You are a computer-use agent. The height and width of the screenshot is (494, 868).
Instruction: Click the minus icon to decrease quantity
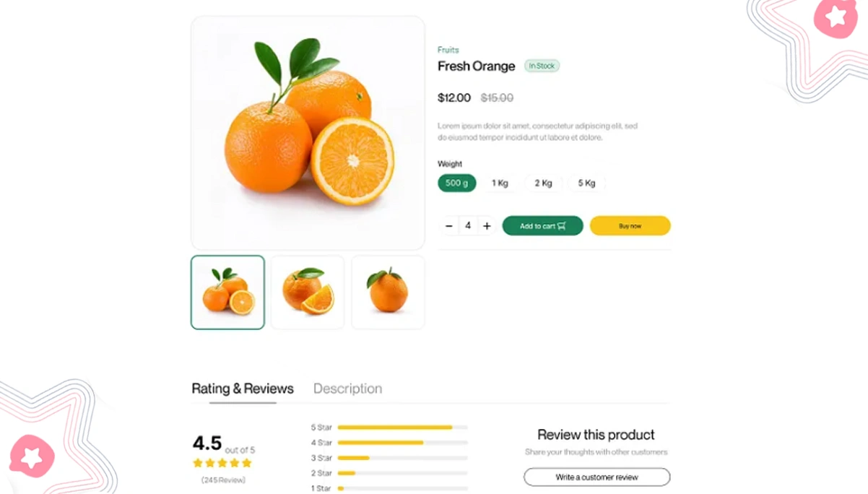coord(449,225)
